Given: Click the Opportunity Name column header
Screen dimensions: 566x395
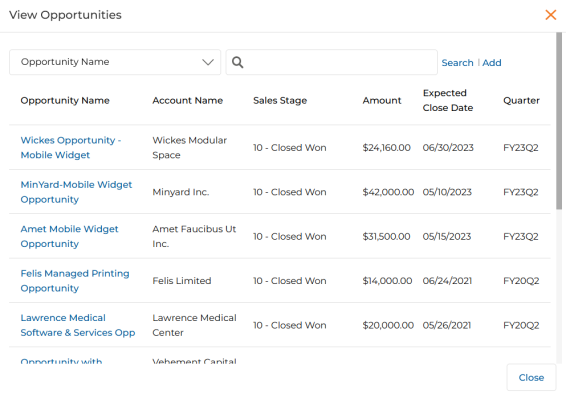Looking at the screenshot, I should coord(65,100).
